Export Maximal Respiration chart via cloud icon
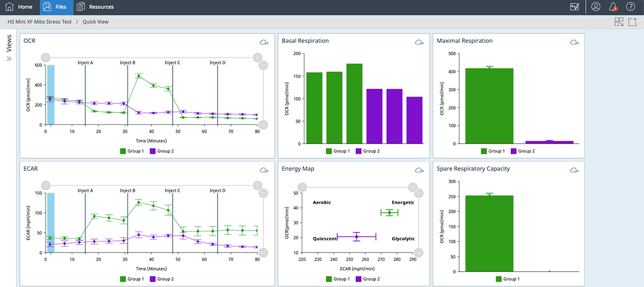Image resolution: width=644 pixels, height=287 pixels. tap(574, 42)
